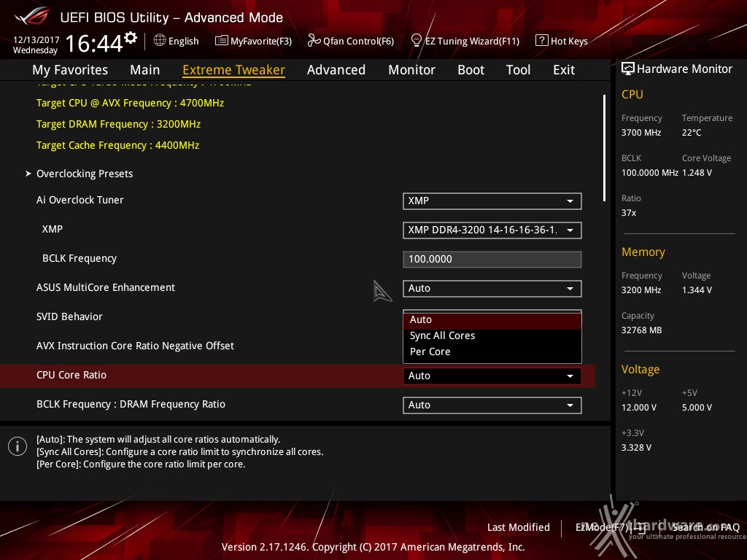Click the +3.3V 3.328 V reading
Image resolution: width=747 pixels, height=560 pixels.
pos(636,448)
